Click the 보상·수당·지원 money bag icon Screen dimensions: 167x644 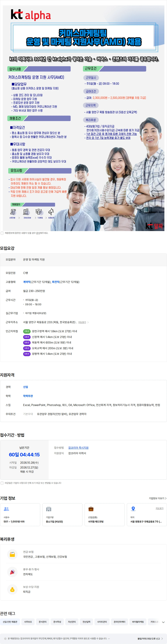click(x=12, y=589)
